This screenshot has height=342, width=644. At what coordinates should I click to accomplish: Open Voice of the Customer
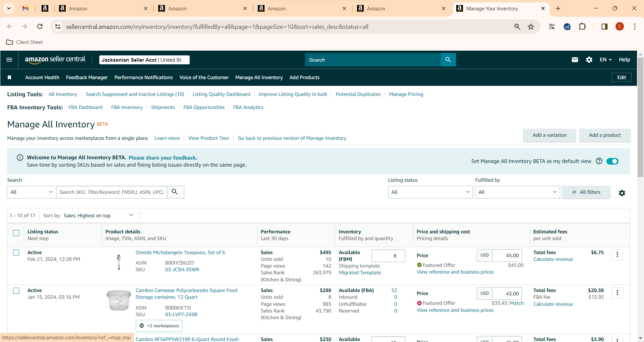204,77
